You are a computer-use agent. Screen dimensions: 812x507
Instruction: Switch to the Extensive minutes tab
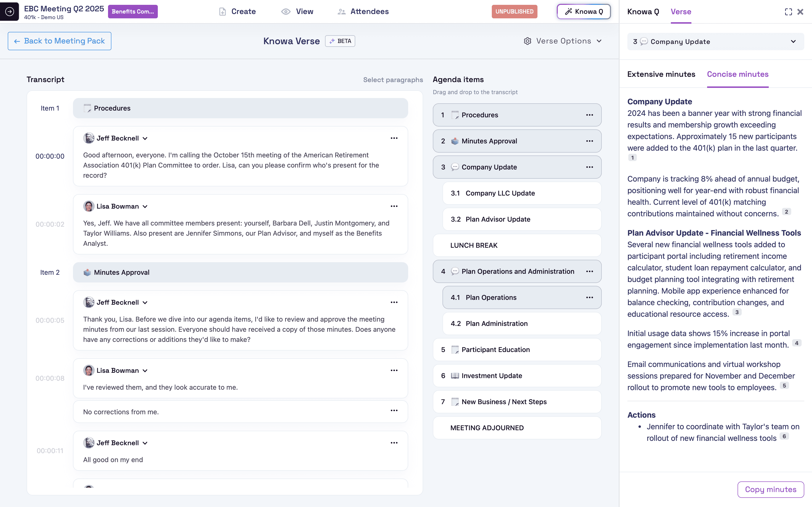[661, 74]
